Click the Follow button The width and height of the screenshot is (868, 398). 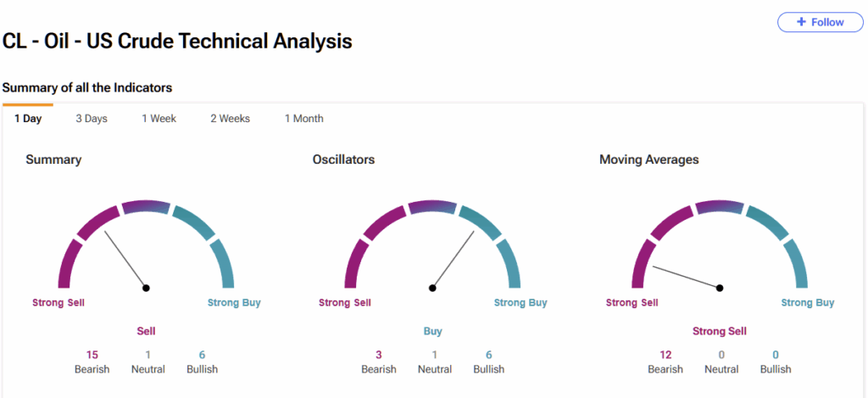820,22
